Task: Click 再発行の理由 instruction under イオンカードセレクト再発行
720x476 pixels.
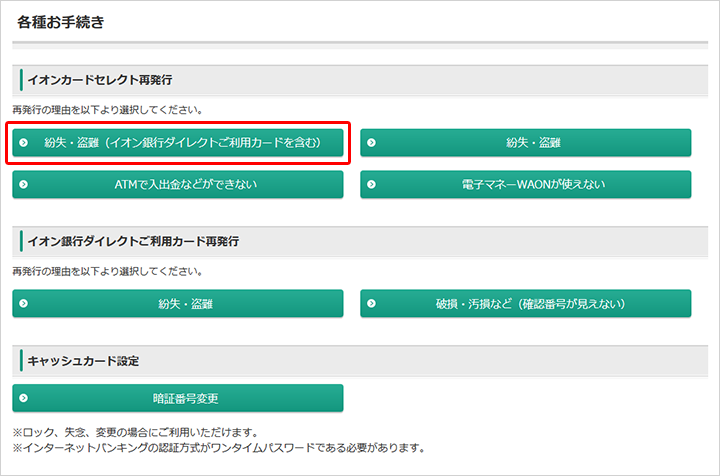Action: 107,110
